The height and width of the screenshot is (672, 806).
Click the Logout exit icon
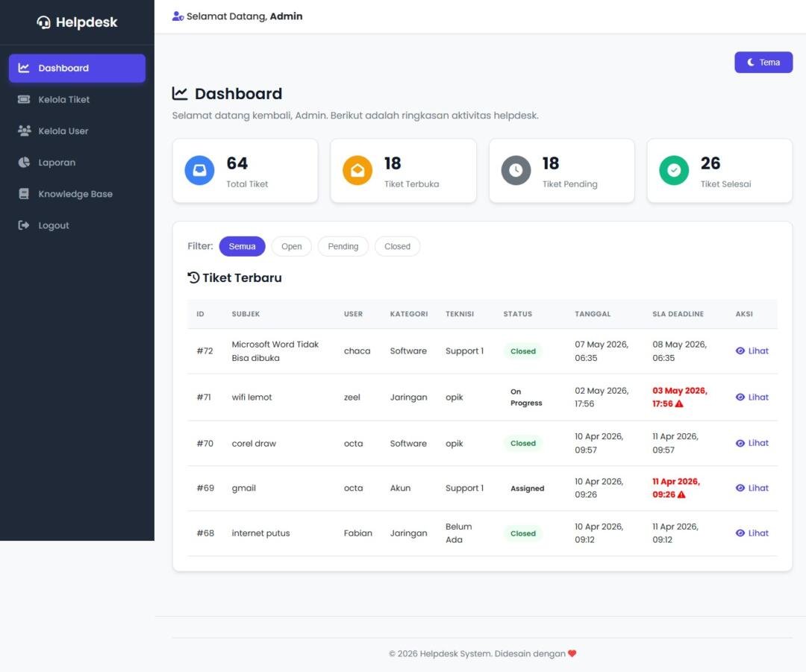[24, 225]
